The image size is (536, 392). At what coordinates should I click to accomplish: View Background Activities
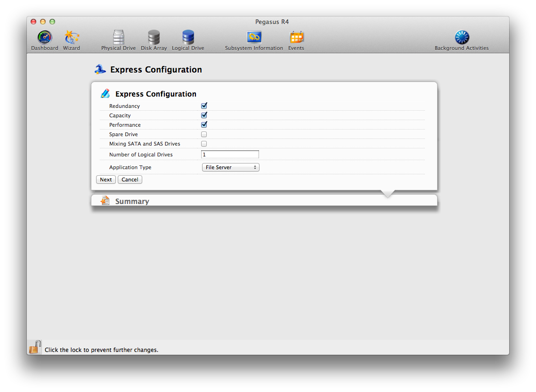[462, 38]
